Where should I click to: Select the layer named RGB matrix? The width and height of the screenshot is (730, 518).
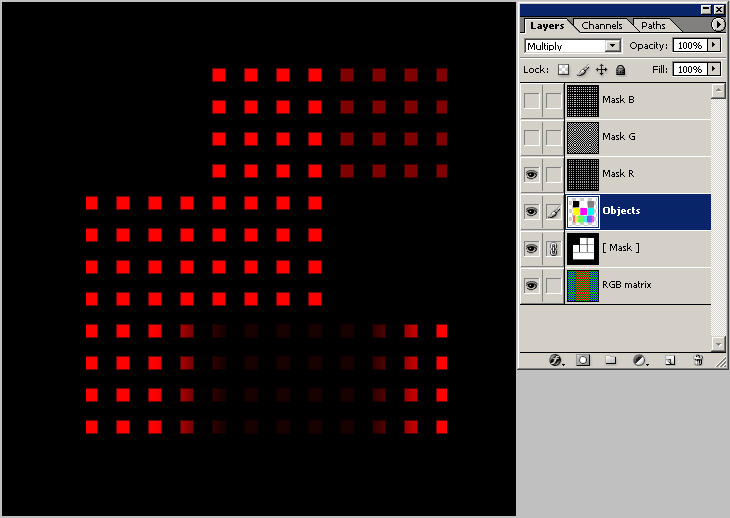[627, 284]
